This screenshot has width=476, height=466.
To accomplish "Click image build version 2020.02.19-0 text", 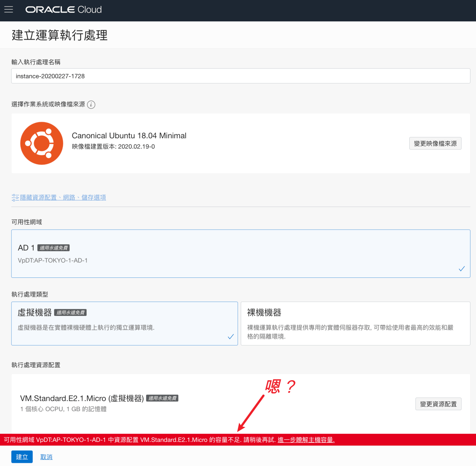I will click(x=113, y=147).
